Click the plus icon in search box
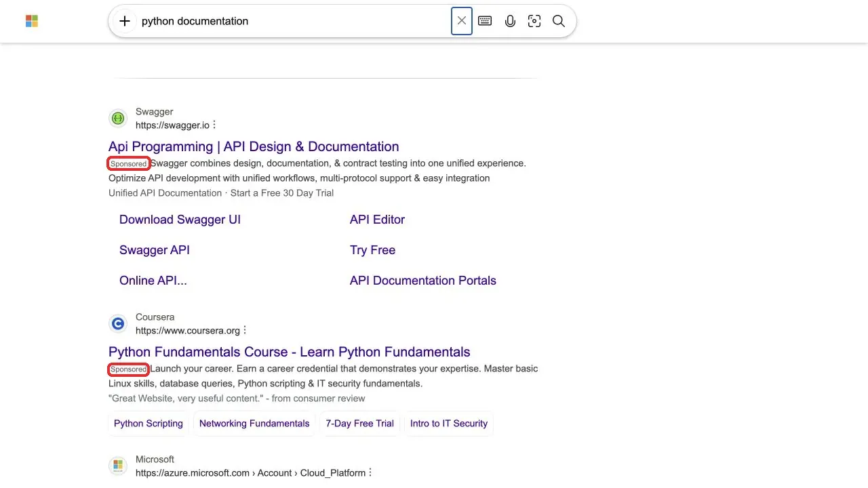Viewport: 868px width, 488px height. click(125, 21)
